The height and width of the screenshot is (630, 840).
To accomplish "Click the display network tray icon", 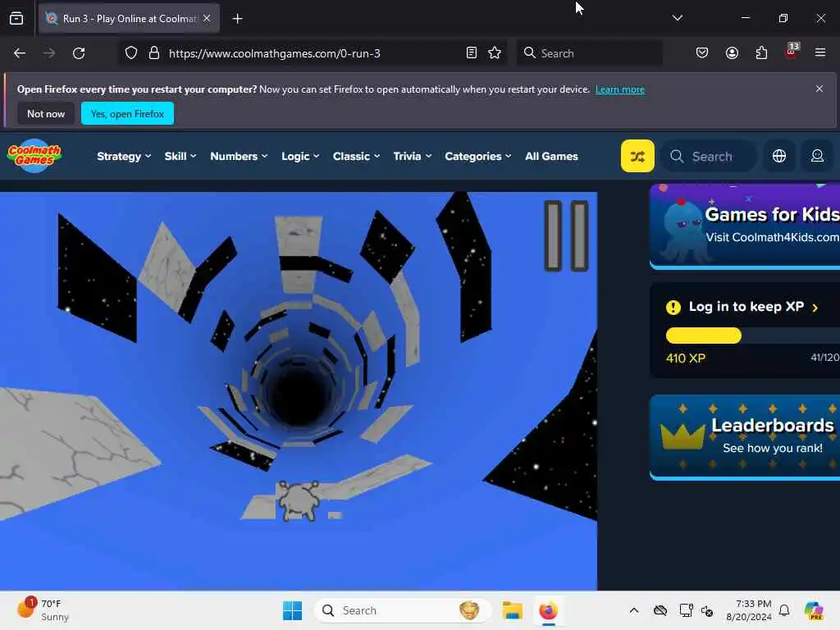I will 685,610.
